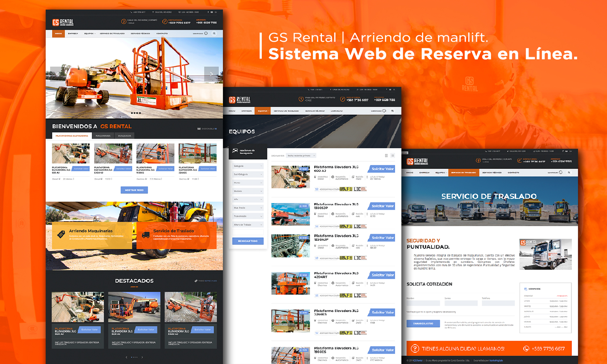The height and width of the screenshot is (364, 607).
Task: Click the location pin icon in the Traslado page header
Action: tap(478, 161)
